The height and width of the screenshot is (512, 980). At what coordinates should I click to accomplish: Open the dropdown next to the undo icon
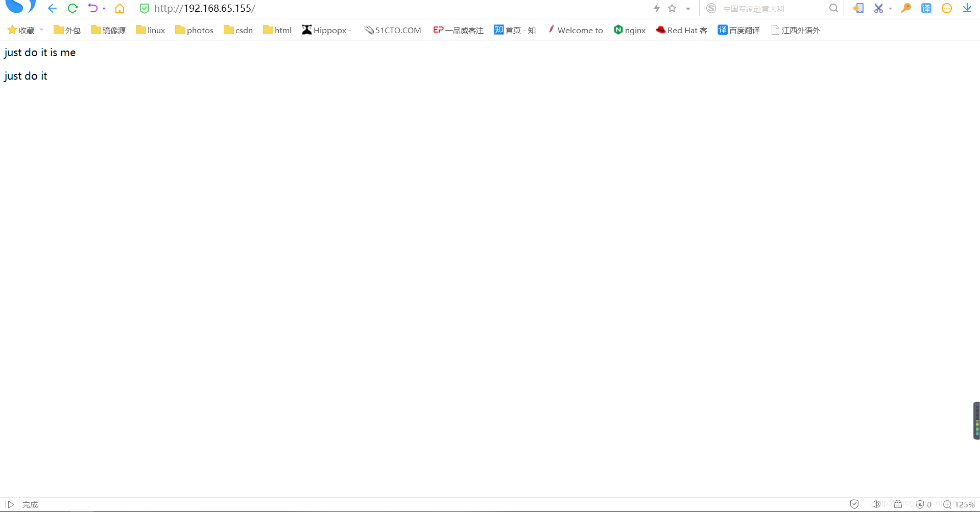pos(104,9)
